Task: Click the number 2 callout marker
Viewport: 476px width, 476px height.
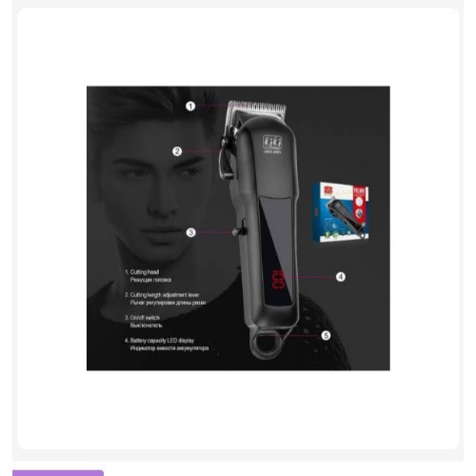Action: point(177,151)
